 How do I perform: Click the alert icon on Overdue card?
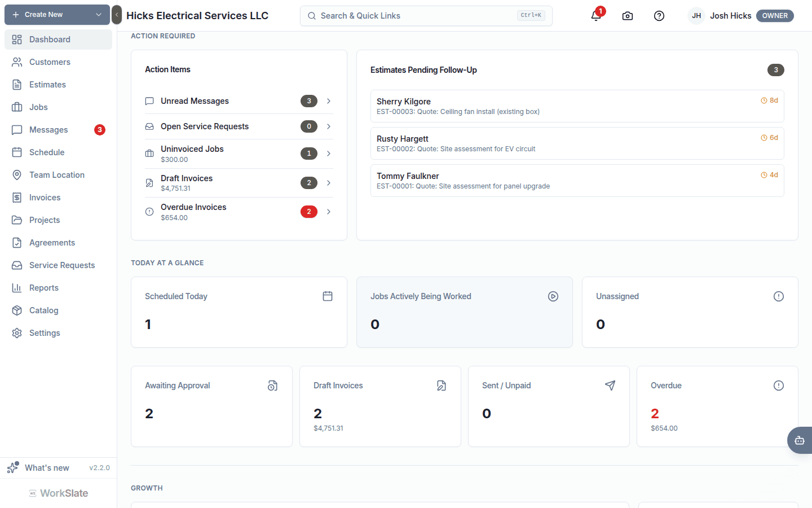(779, 386)
